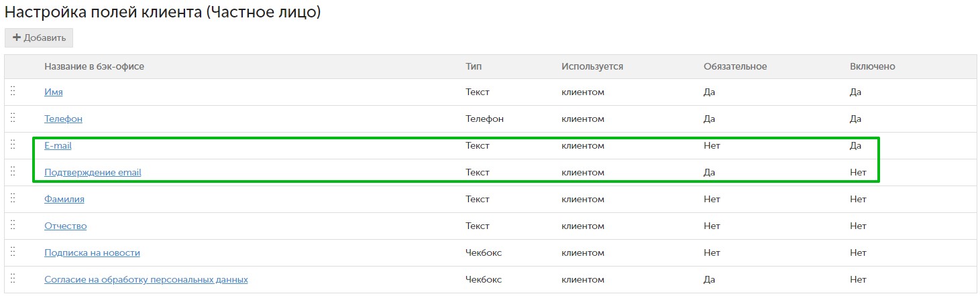The height and width of the screenshot is (296, 980).
Task: Click the Включено column header
Action: 873,66
